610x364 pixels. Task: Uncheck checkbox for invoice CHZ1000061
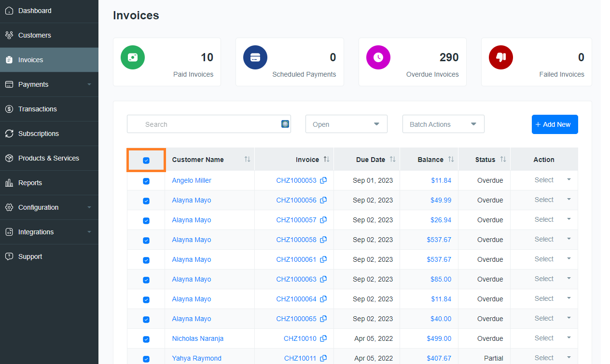[146, 260]
